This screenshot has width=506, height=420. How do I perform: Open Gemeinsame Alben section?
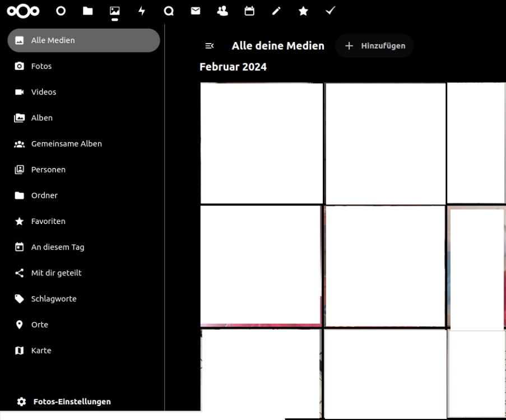coord(83,143)
